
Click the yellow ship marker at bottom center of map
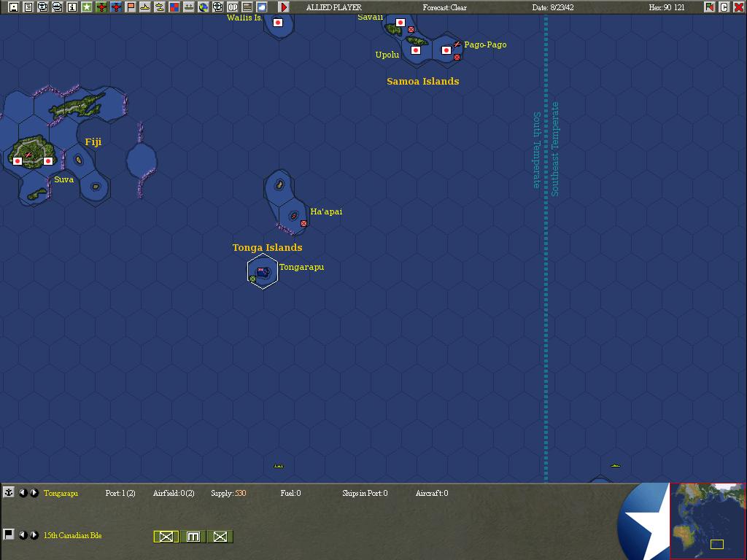click(x=279, y=466)
